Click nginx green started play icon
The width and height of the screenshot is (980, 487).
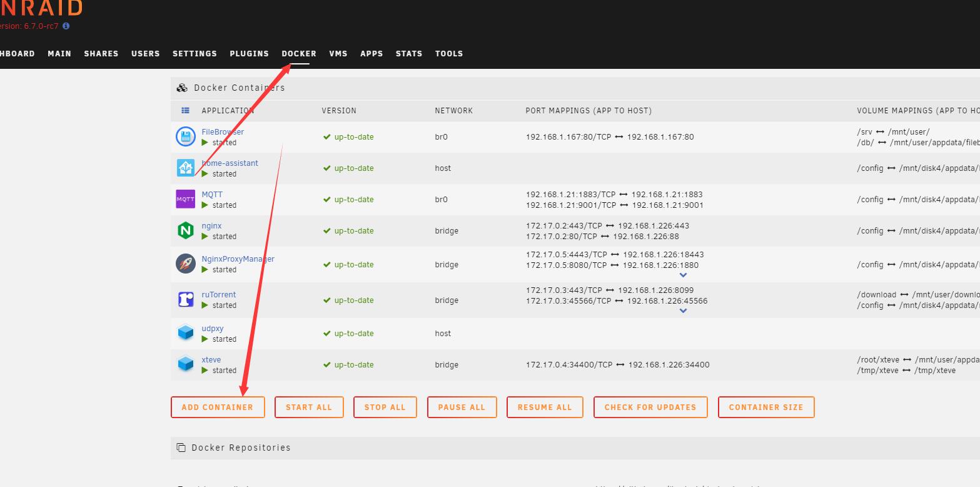(x=205, y=237)
